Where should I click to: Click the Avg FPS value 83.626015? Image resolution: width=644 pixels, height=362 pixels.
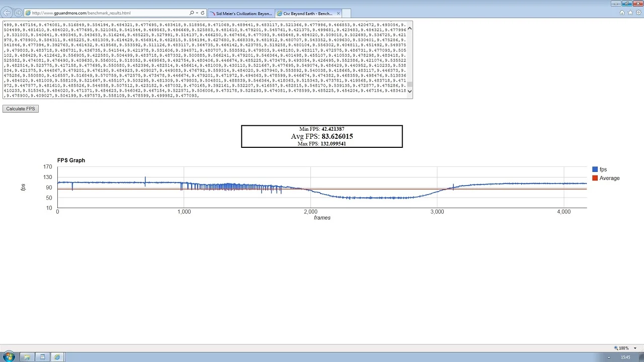tap(337, 136)
